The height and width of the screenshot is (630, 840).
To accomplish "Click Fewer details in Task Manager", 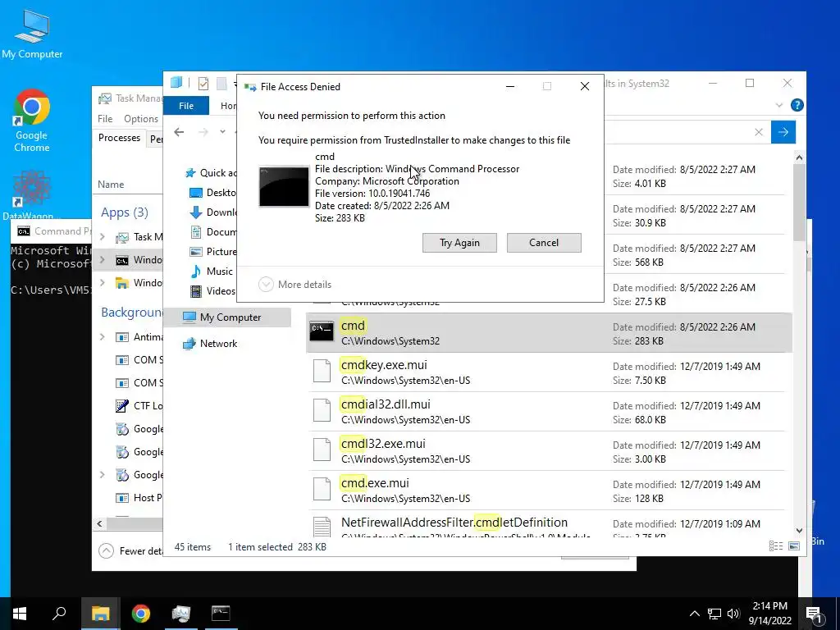I will click(130, 550).
